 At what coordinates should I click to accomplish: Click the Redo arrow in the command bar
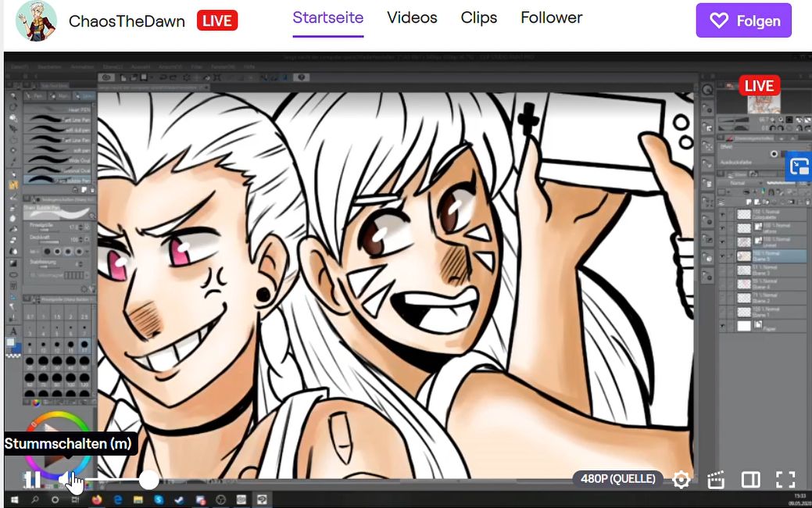click(x=174, y=77)
